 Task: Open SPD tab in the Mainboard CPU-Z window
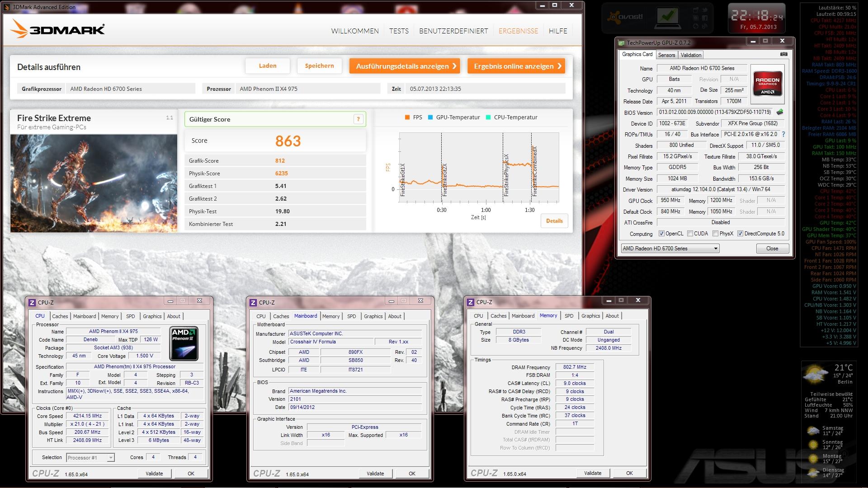click(351, 316)
